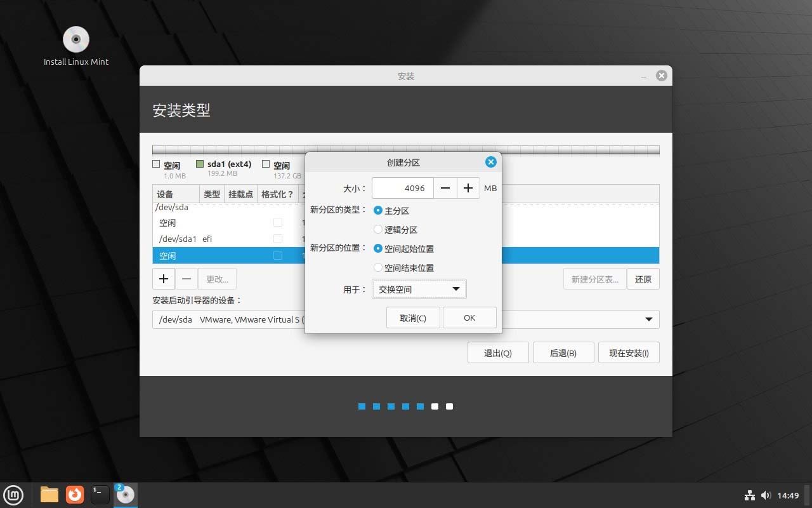Check the format checkbox on the highlighted 空闲 row

[277, 255]
